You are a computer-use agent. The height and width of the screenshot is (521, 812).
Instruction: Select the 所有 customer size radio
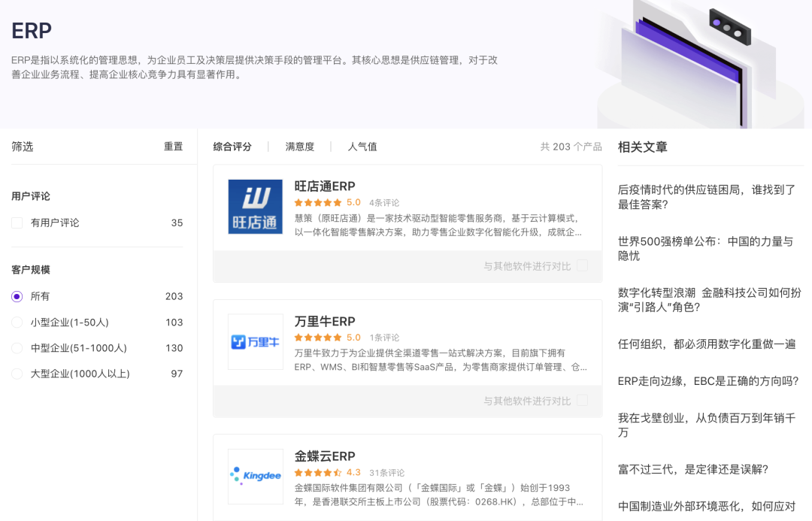click(17, 296)
